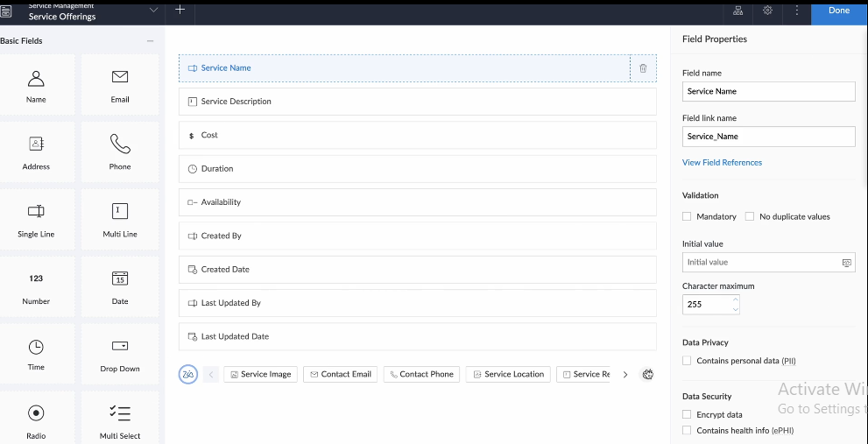Open the settings gear in top bar
The height and width of the screenshot is (444, 868).
767,11
